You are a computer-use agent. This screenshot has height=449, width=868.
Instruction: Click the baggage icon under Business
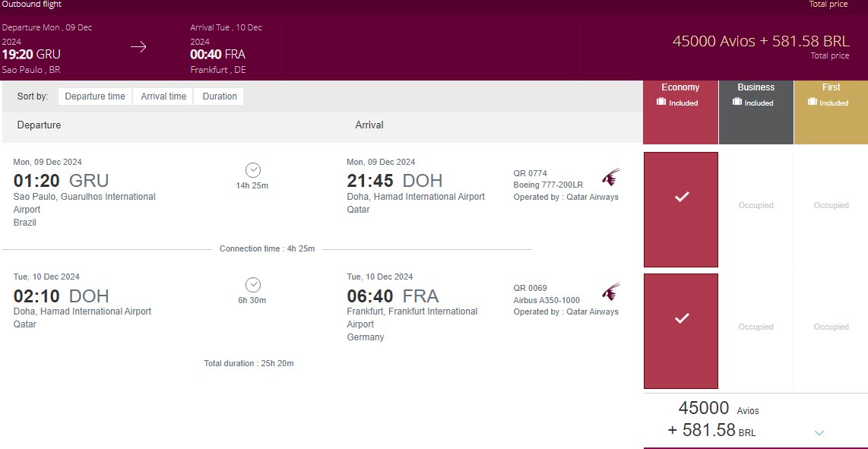pos(737,102)
